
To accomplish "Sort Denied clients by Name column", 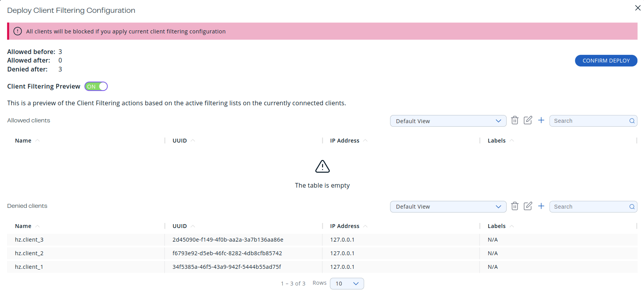I will 23,226.
